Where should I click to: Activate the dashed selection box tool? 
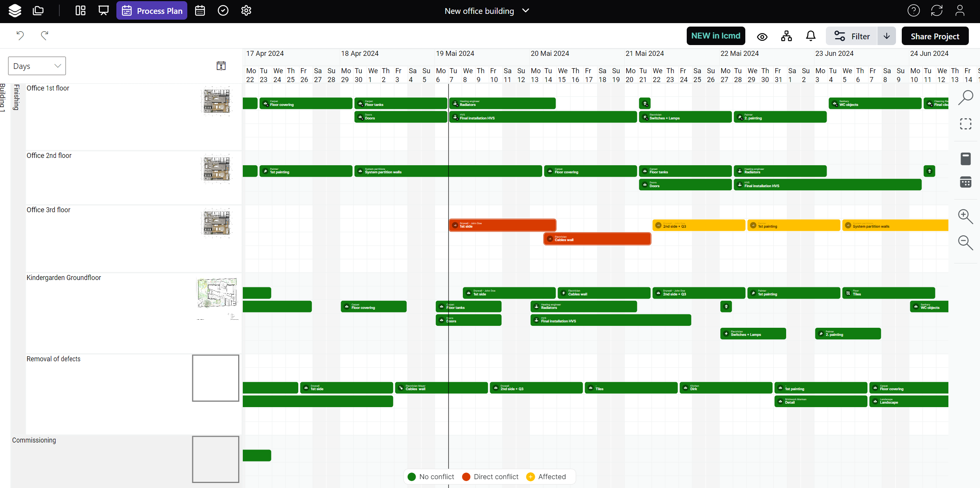(x=965, y=124)
